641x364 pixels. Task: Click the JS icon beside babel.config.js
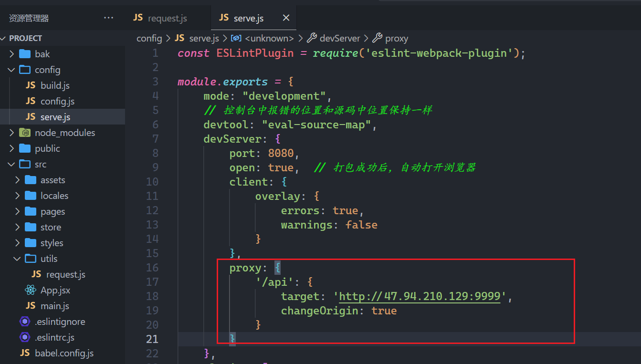tap(25, 353)
